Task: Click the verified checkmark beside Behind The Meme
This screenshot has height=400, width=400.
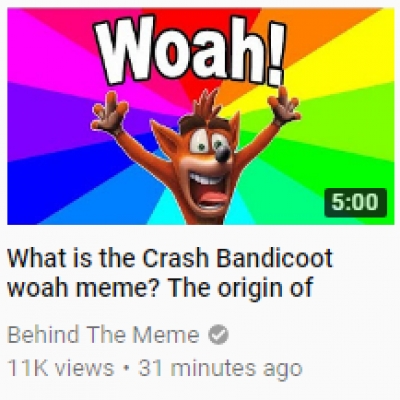Action: (218, 335)
